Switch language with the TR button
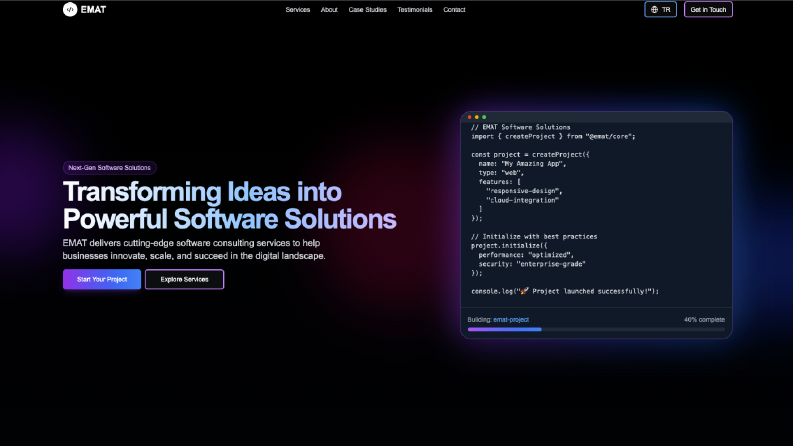793x446 pixels. coord(660,9)
